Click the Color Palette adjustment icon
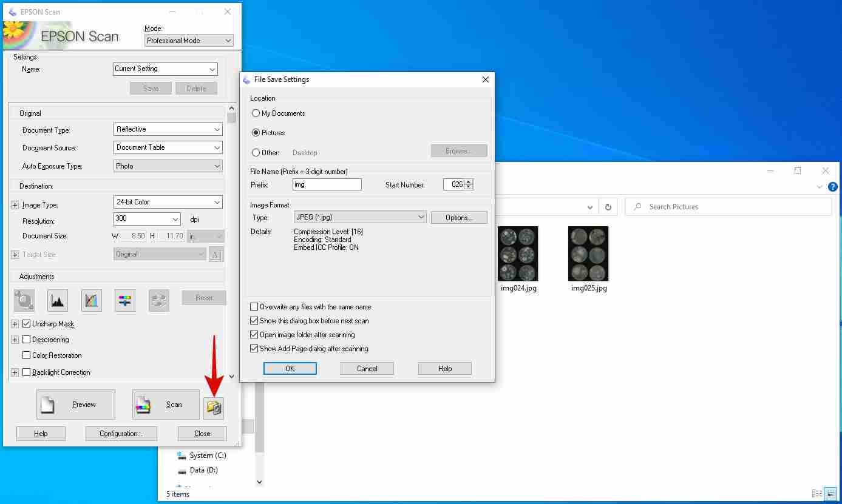842x504 pixels. (159, 300)
